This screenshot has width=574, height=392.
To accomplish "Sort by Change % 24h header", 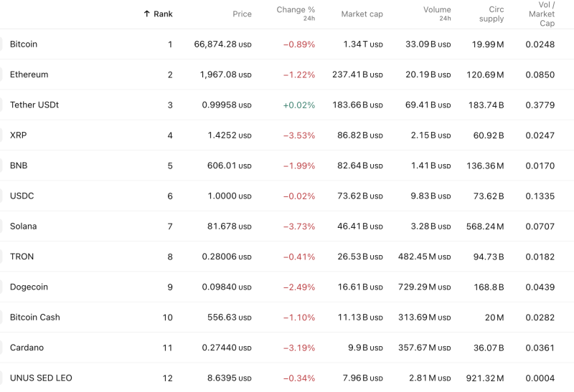I will [x=296, y=14].
